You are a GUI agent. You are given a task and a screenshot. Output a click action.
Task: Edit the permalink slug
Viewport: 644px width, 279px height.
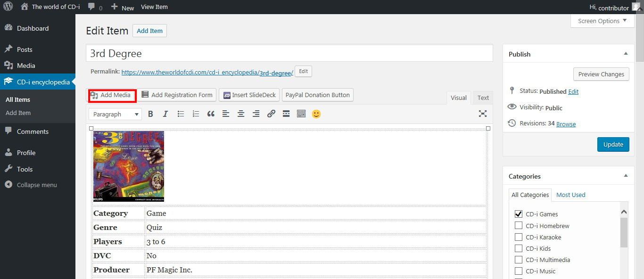point(303,72)
